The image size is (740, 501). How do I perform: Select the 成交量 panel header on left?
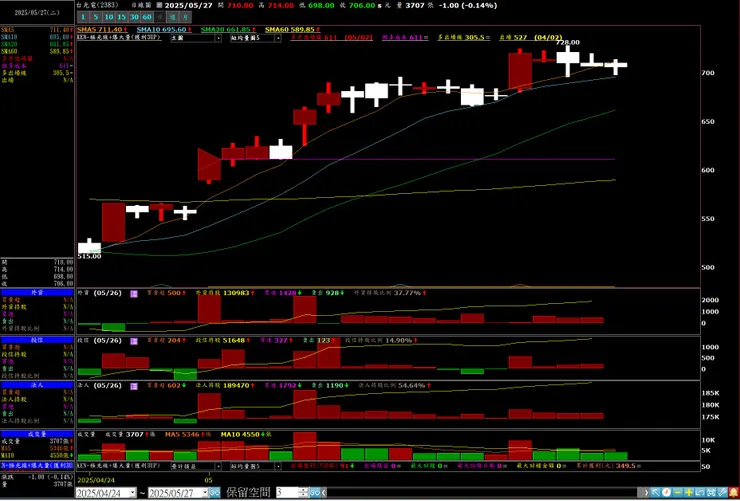click(37, 434)
